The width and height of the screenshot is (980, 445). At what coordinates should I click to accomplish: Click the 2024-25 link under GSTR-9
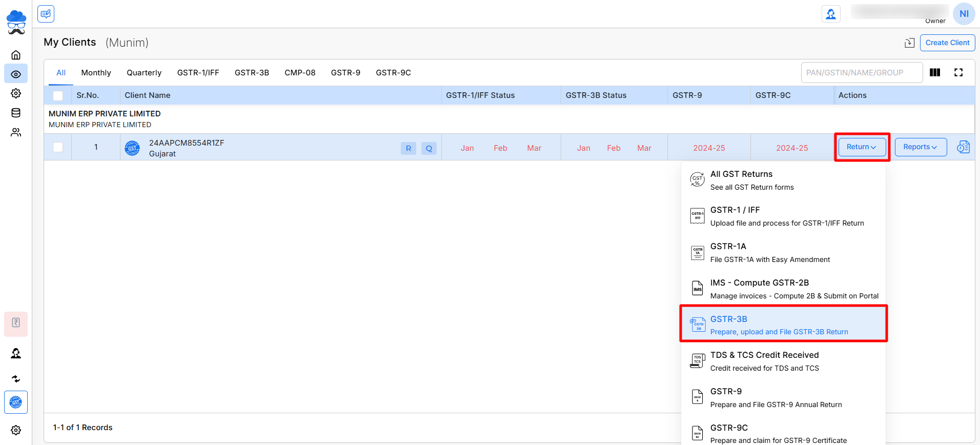tap(709, 148)
